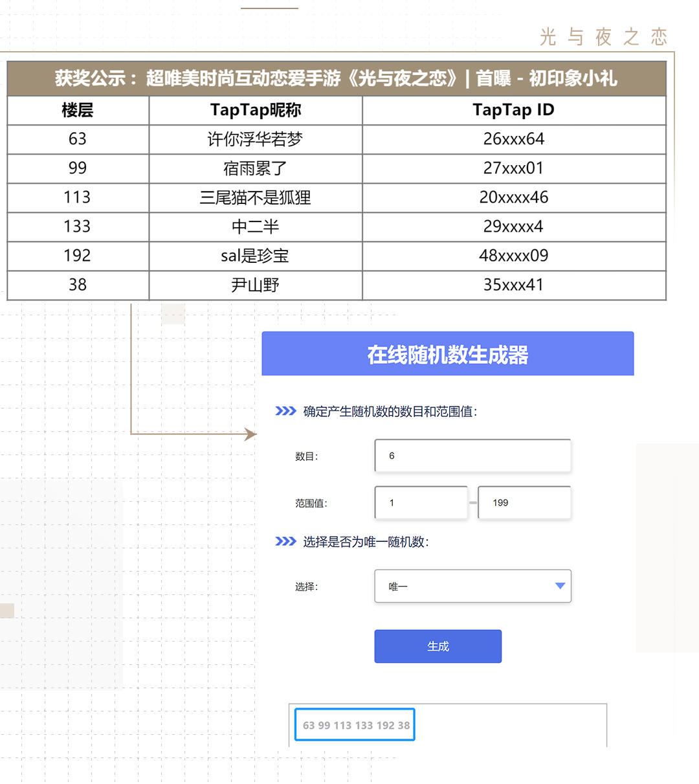Click the 确定产生随机数的数目和范围值 heading
Screen dimensions: 699x784
point(390,412)
